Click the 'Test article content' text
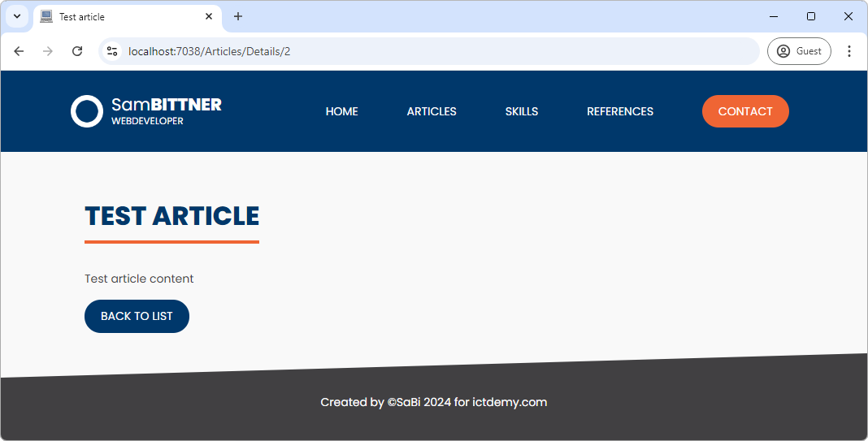Viewport: 868px width, 441px height. pos(139,279)
